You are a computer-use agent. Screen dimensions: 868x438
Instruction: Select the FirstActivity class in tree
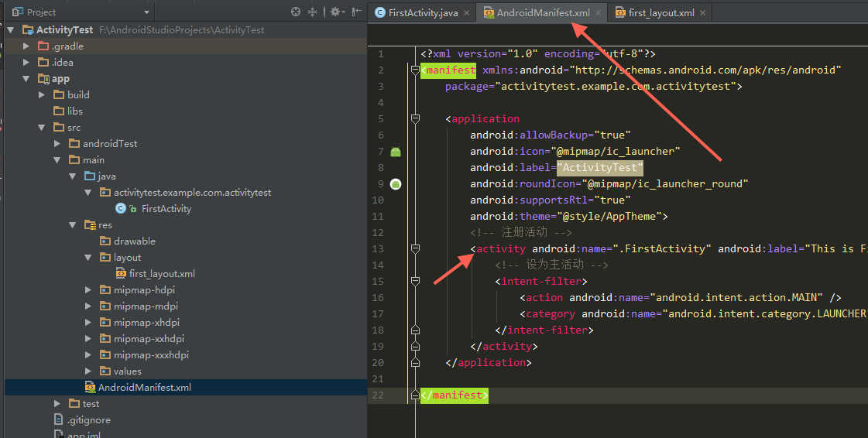pyautogui.click(x=166, y=208)
